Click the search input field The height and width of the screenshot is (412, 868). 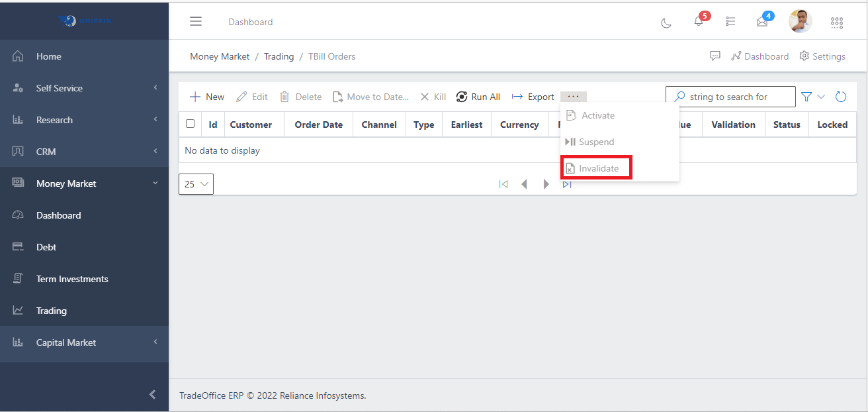point(738,97)
